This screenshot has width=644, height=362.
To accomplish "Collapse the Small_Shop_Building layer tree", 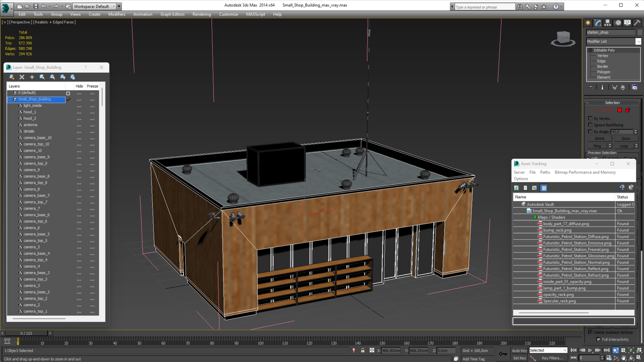I will (10, 99).
